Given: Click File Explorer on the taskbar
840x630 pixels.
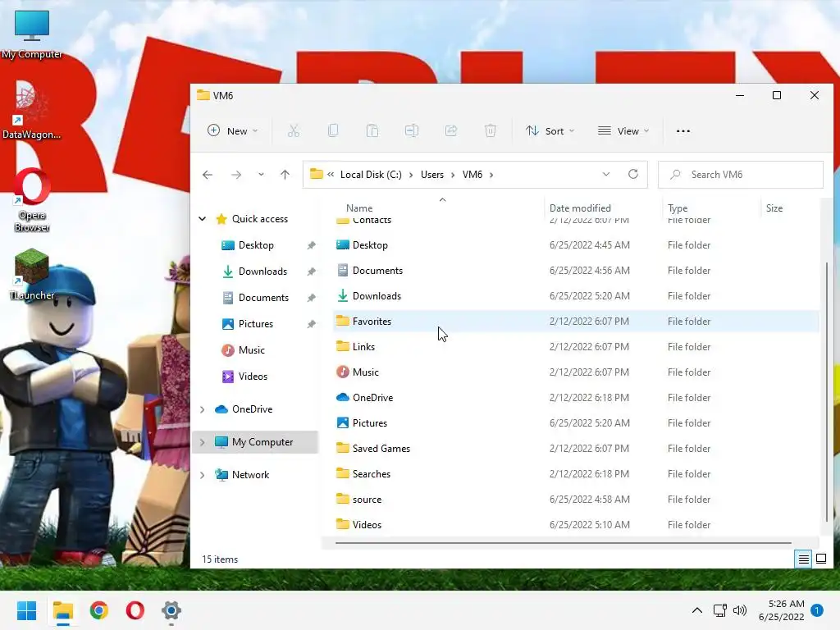Looking at the screenshot, I should (x=62, y=610).
